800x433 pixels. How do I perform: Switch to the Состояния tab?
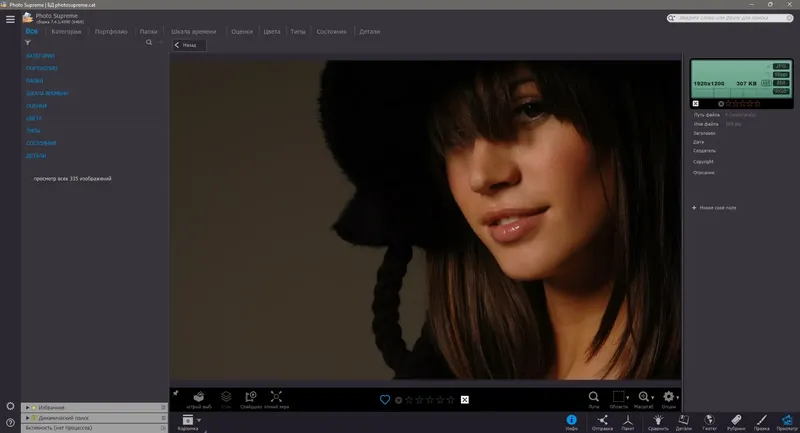[331, 32]
